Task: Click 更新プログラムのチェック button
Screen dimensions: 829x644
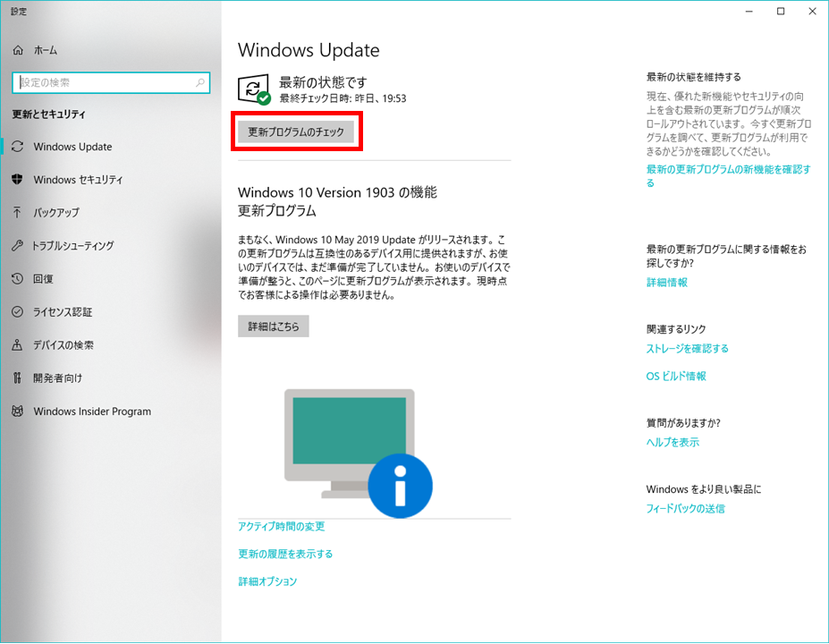Action: [296, 131]
